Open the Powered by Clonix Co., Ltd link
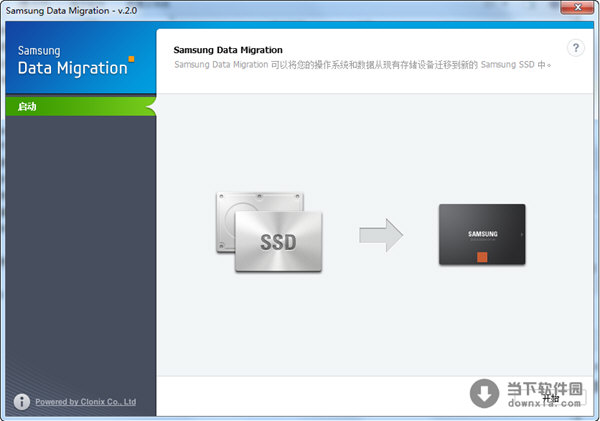The image size is (600, 421). tap(86, 402)
